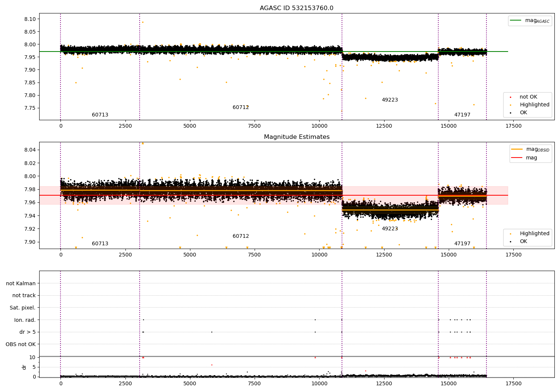The height and width of the screenshot is (392, 560).
Task: Click the "dr > 5" flag row label
Action: [x=28, y=332]
